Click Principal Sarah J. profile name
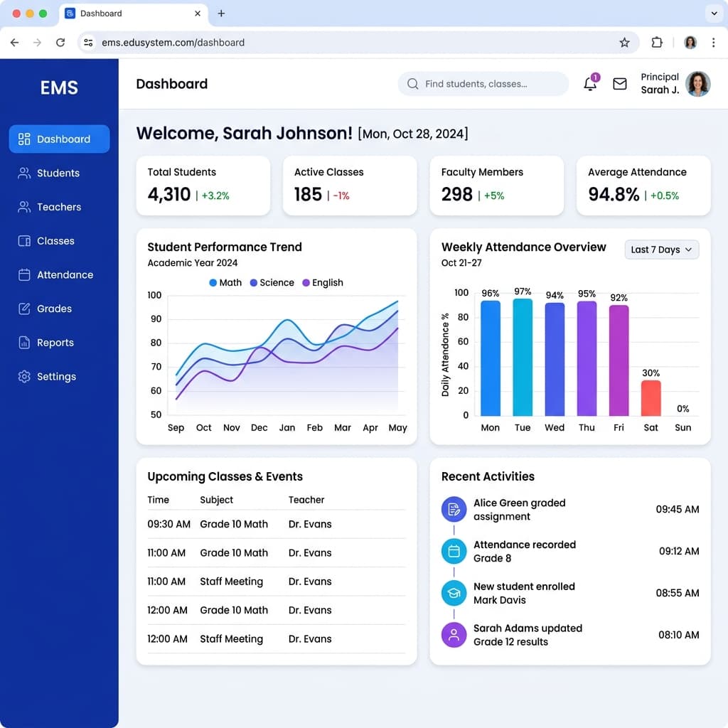This screenshot has height=728, width=728. 659,84
